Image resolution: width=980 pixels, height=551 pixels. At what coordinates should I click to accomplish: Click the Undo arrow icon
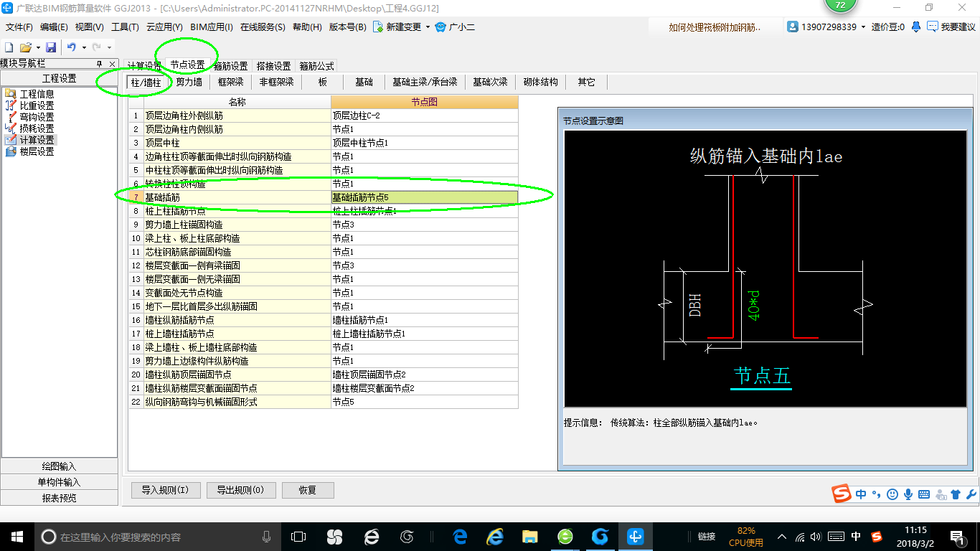click(72, 47)
